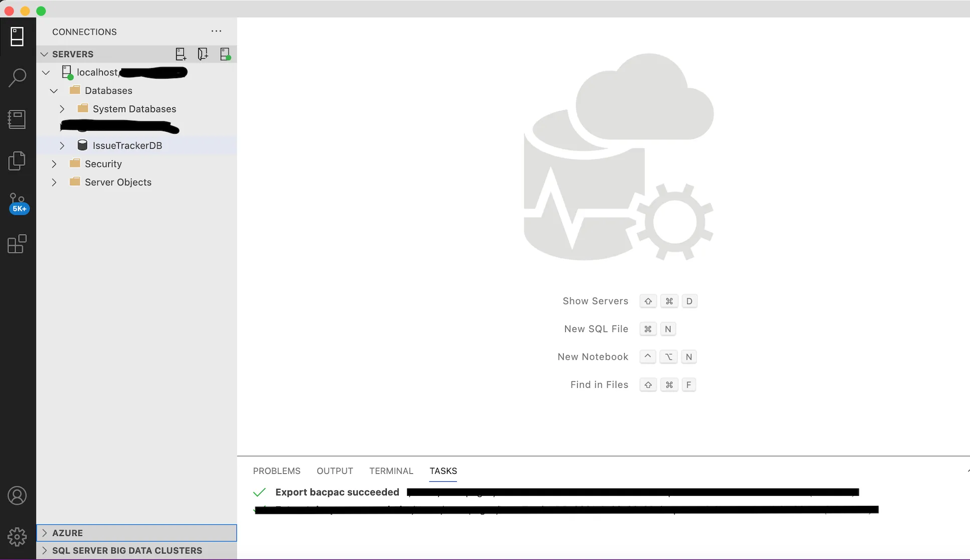Open the Extensions view icon

17,244
